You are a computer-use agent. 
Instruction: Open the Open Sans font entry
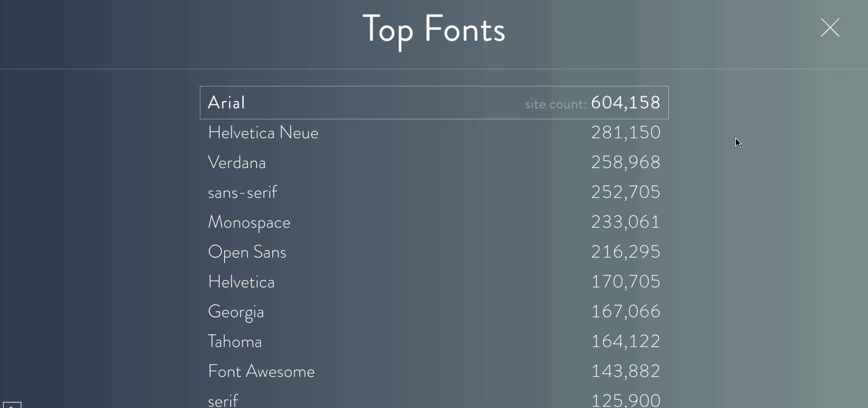click(434, 252)
